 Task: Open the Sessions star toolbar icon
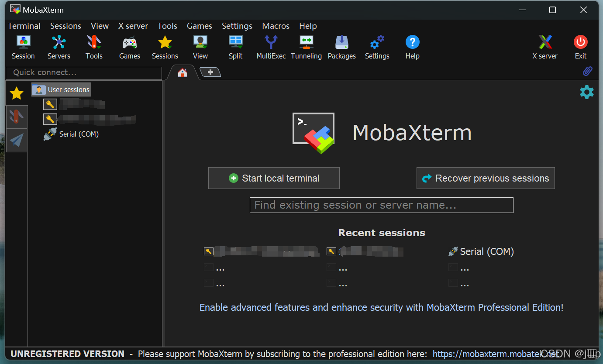pyautogui.click(x=165, y=47)
